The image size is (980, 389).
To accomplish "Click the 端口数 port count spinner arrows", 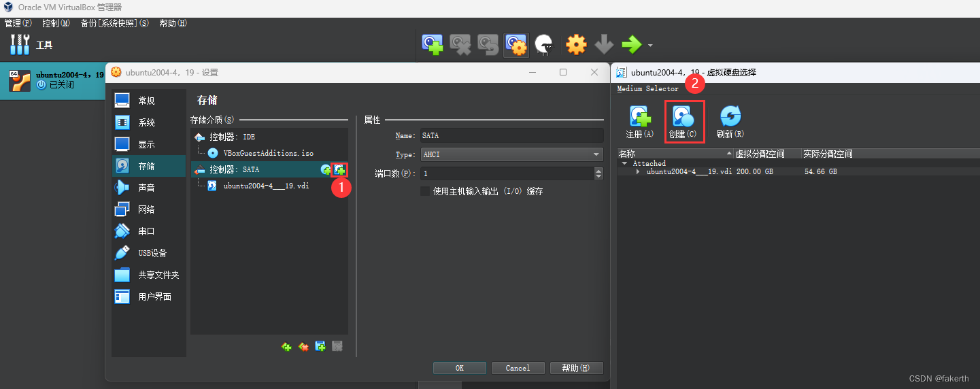I will (x=598, y=173).
